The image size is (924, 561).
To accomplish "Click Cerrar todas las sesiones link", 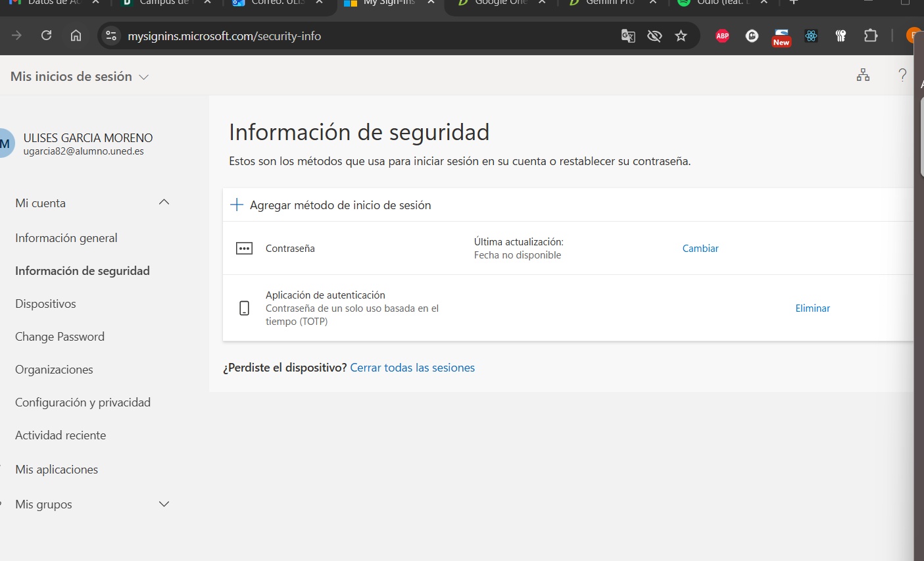I will point(412,367).
